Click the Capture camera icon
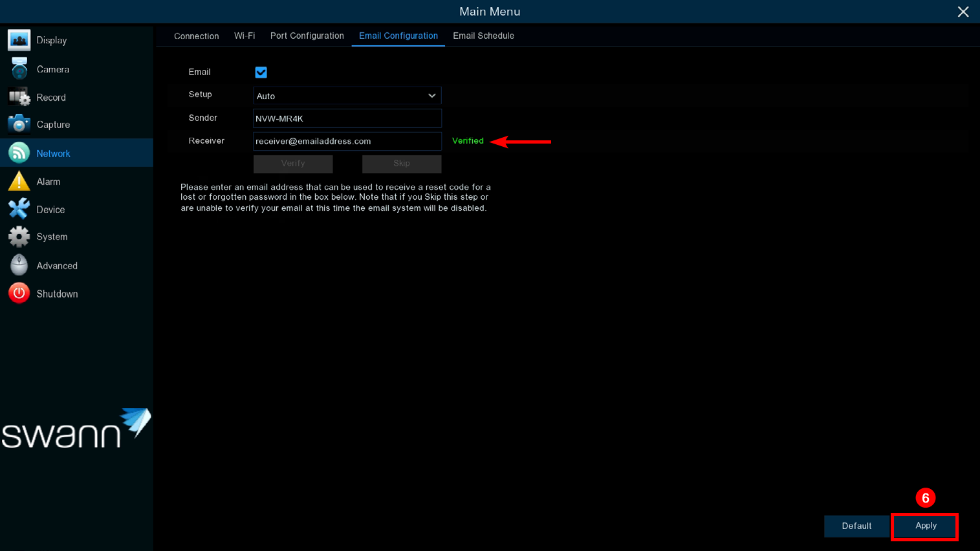 [19, 124]
